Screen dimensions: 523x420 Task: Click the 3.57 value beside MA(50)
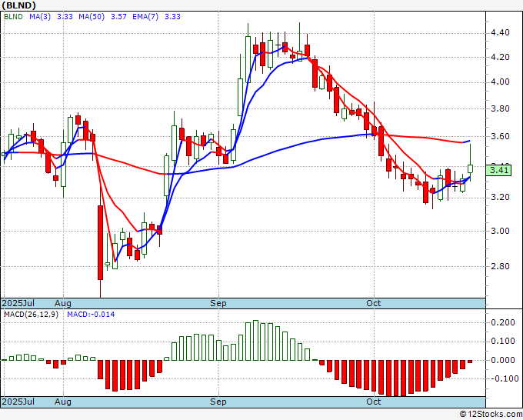(x=118, y=16)
